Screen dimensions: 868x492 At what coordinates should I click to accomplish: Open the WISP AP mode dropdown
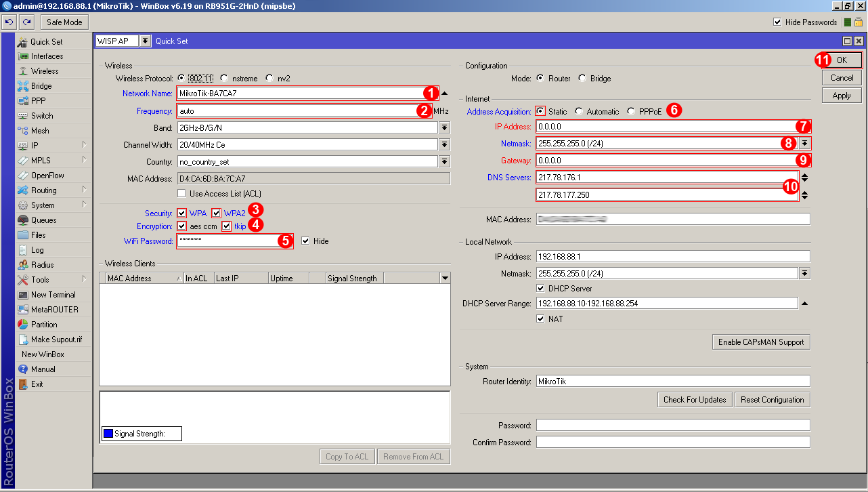click(x=145, y=41)
